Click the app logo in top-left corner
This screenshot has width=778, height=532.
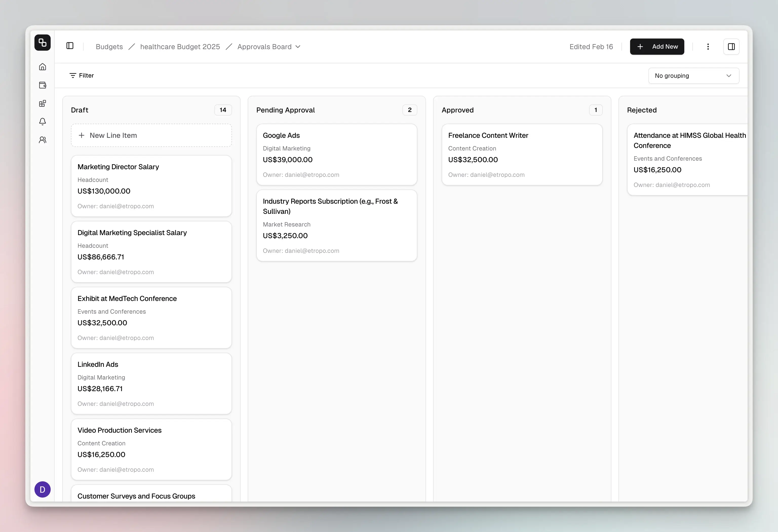tap(43, 43)
